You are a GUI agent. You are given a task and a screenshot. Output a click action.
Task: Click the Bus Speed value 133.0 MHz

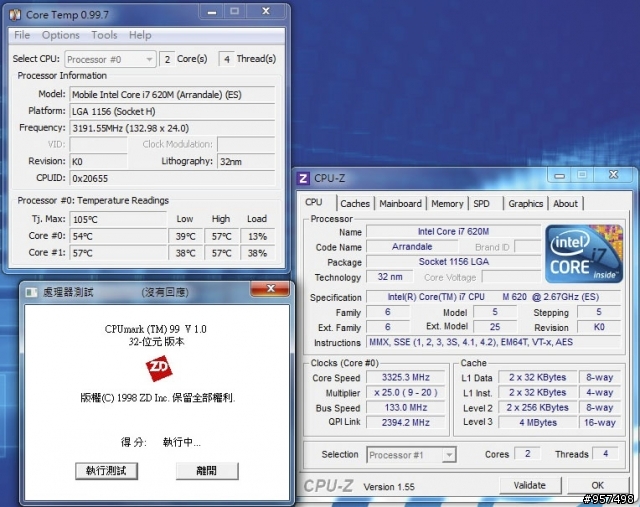[406, 407]
